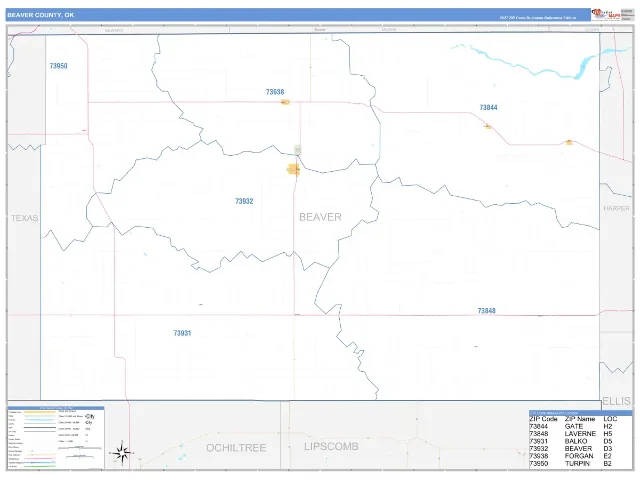Screen dimensions: 640x480
Task: Click LAVERNE in the ZIP table
Action: (x=580, y=433)
